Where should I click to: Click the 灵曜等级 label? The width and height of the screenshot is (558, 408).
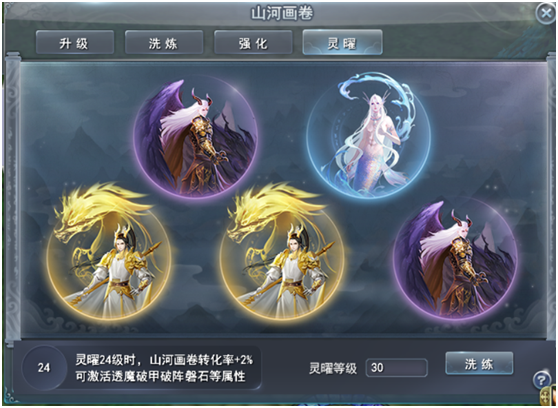pyautogui.click(x=333, y=368)
